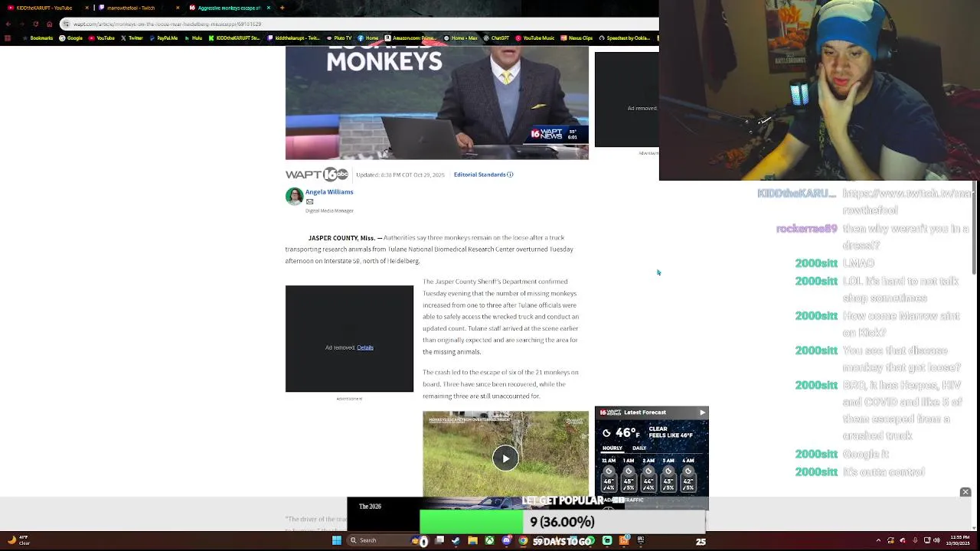Close the bottom ad banner with X
Image resolution: width=980 pixels, height=551 pixels.
click(x=965, y=492)
